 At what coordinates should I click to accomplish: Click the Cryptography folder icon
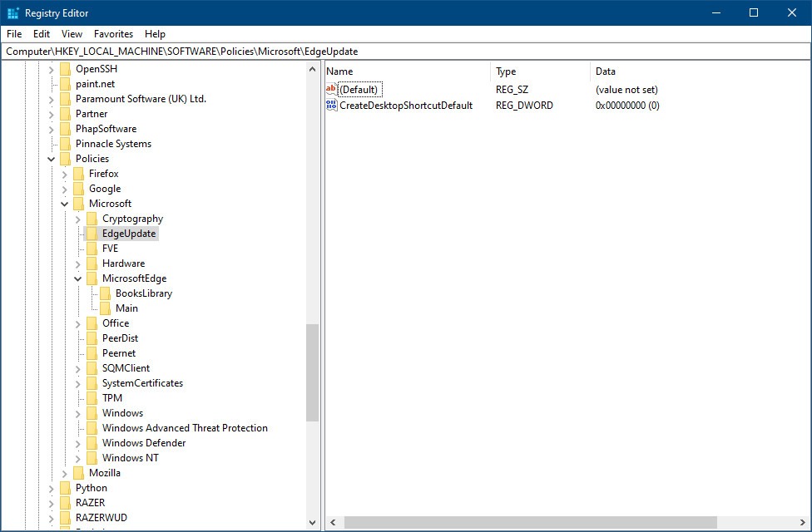92,219
